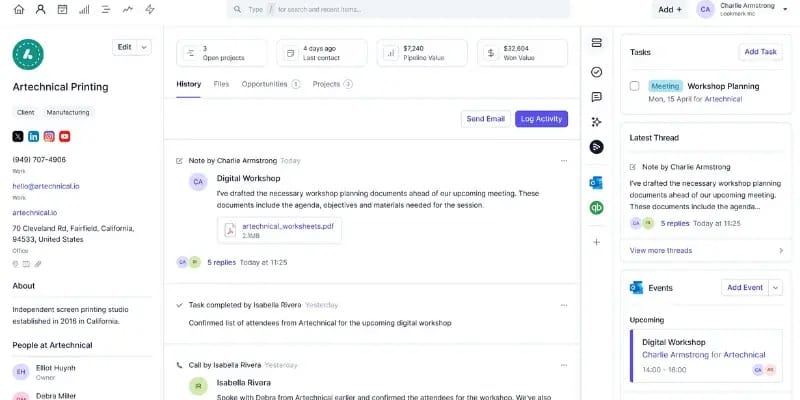Open options menu for Call by Isabella Rivera

[x=564, y=365]
